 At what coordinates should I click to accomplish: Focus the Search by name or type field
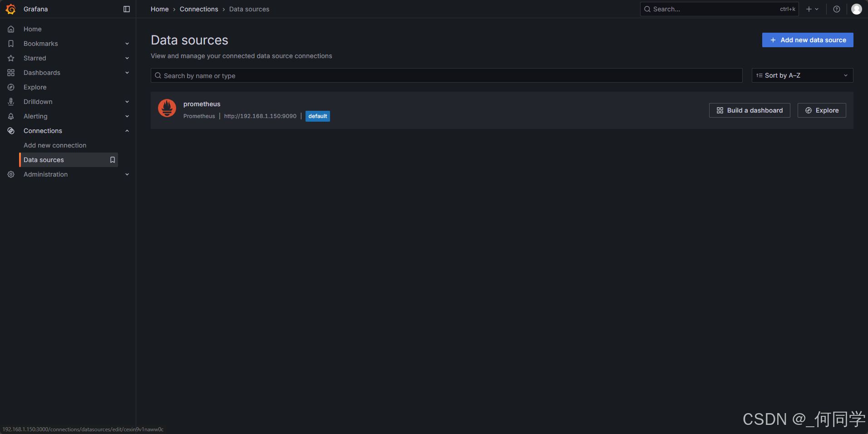[447, 75]
